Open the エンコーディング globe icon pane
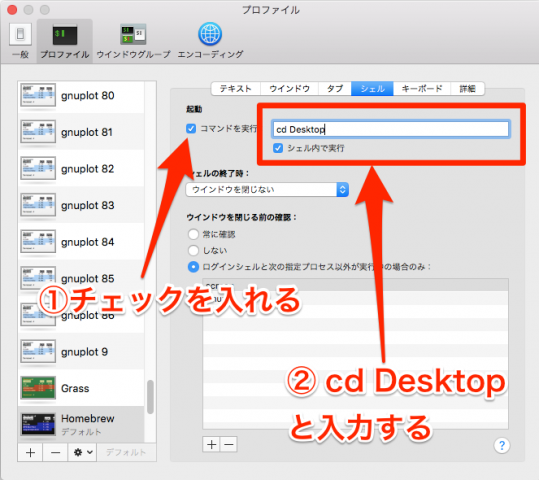539x480 pixels. point(210,41)
